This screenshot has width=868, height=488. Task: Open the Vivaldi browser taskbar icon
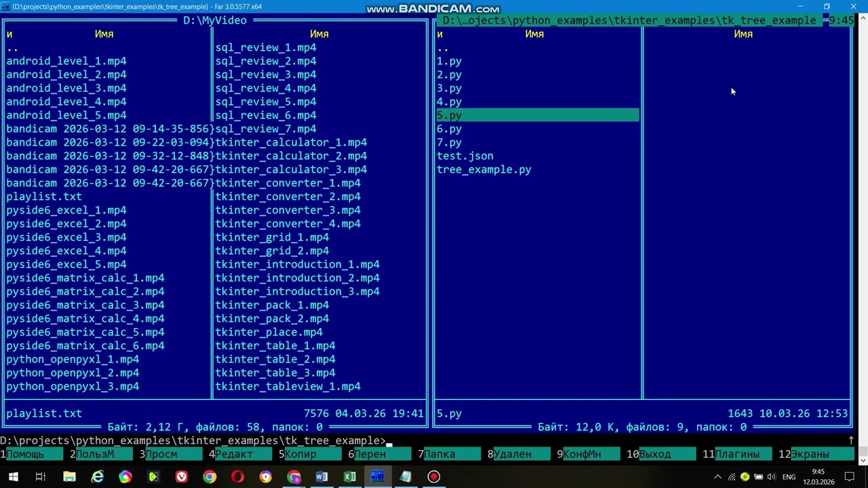coord(182,477)
